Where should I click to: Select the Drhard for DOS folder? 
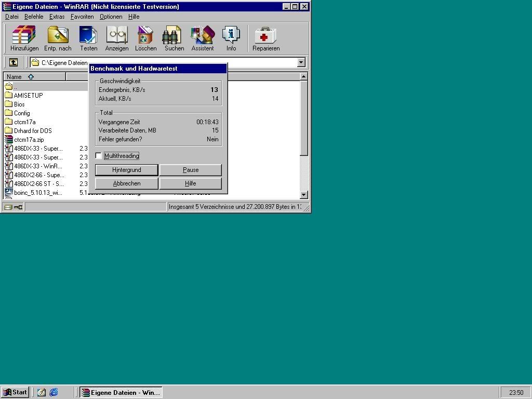pyautogui.click(x=29, y=130)
